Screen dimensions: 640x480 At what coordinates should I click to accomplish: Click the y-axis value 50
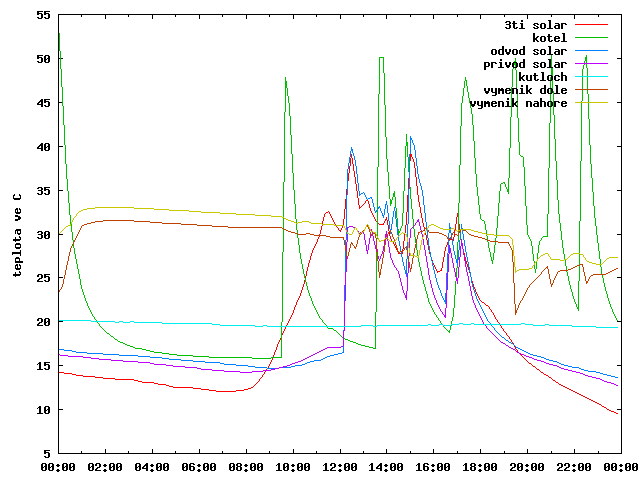pyautogui.click(x=43, y=59)
